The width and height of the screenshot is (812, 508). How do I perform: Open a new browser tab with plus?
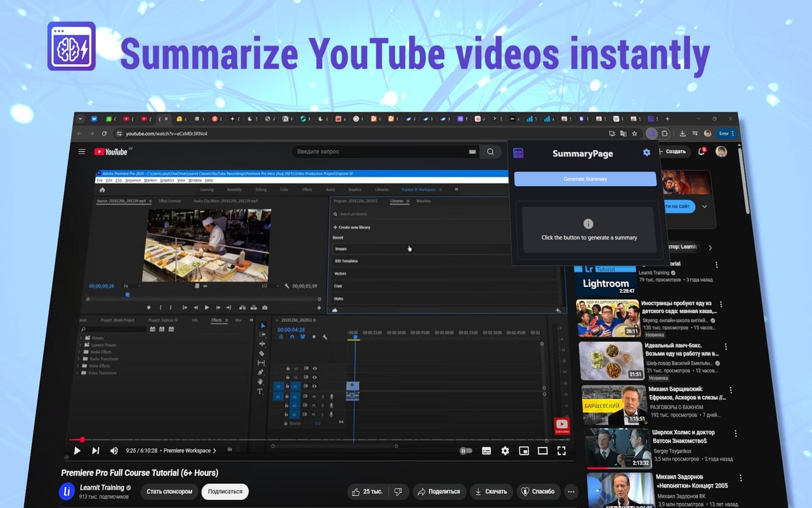(667, 119)
